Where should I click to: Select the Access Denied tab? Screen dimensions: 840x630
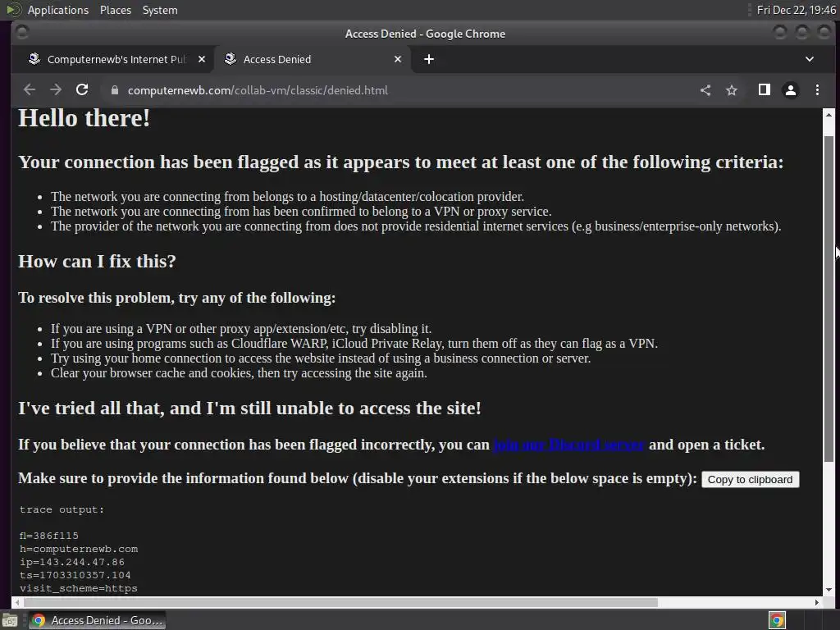pos(313,59)
